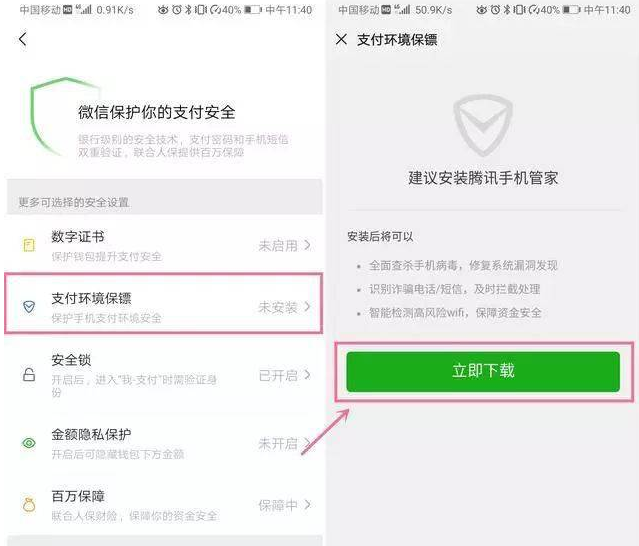
Task: Tap the blue shield icon for 支付环境保镖
Action: point(29,307)
